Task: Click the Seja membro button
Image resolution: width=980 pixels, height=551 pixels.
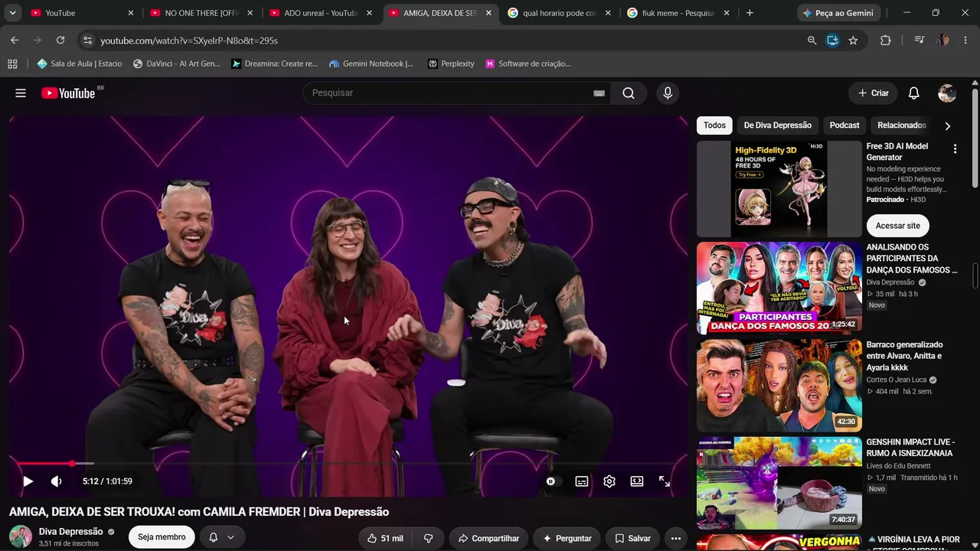Action: (162, 537)
